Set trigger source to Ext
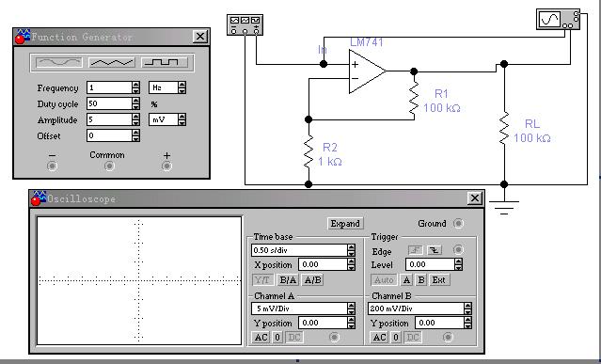The image size is (601, 364). click(x=439, y=280)
